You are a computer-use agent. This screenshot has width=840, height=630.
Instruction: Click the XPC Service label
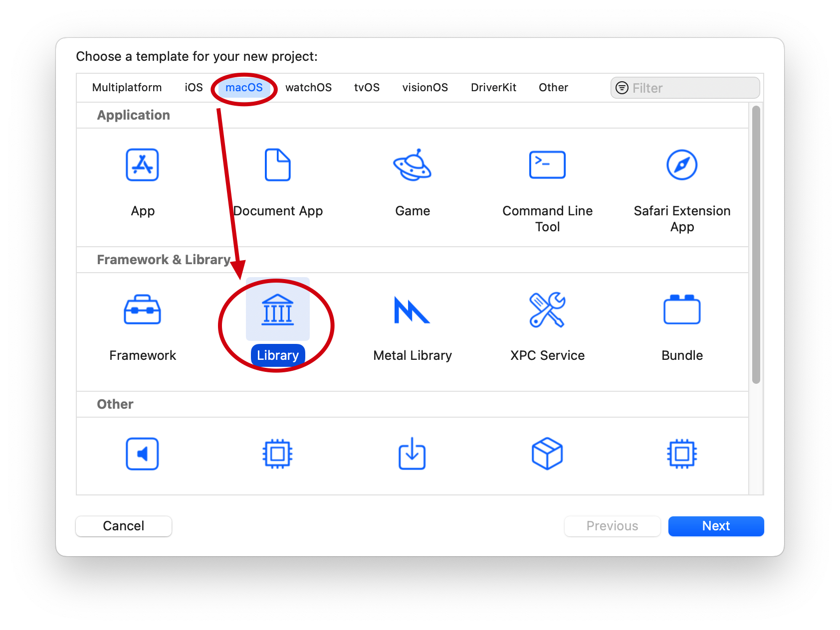point(547,355)
